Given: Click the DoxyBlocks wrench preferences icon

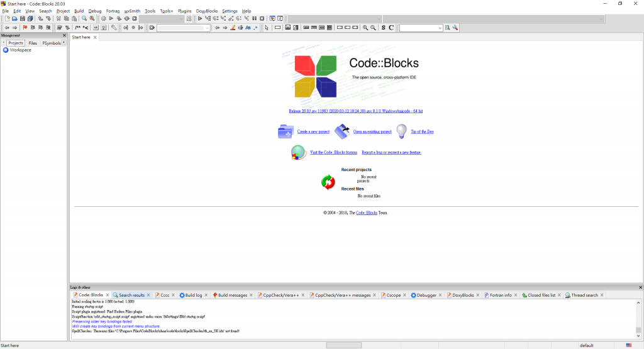Looking at the screenshot, I should [114, 28].
